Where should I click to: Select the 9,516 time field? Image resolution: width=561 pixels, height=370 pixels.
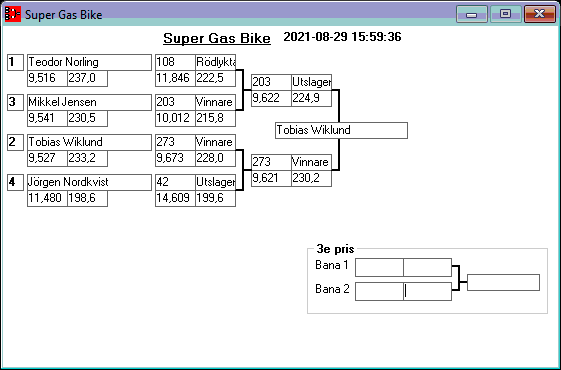tap(48, 78)
